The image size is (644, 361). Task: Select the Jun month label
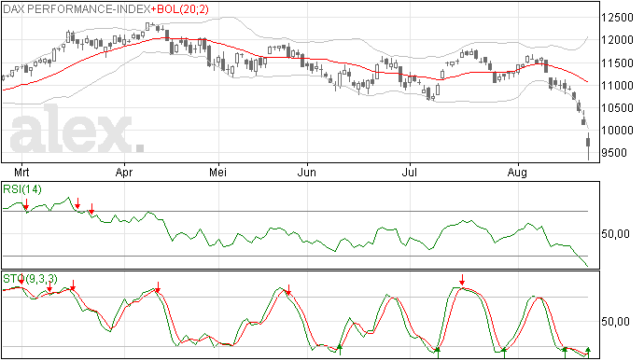(307, 172)
